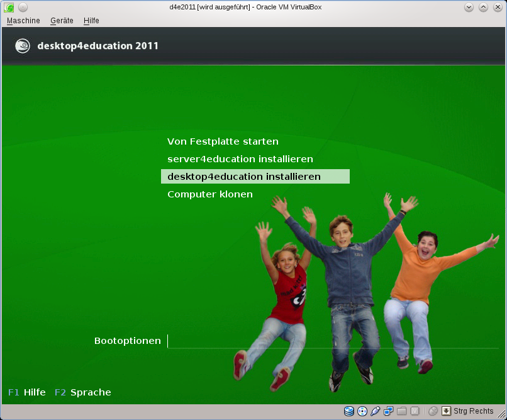The height and width of the screenshot is (420, 507).
Task: Open the Maschine menu
Action: coord(23,21)
